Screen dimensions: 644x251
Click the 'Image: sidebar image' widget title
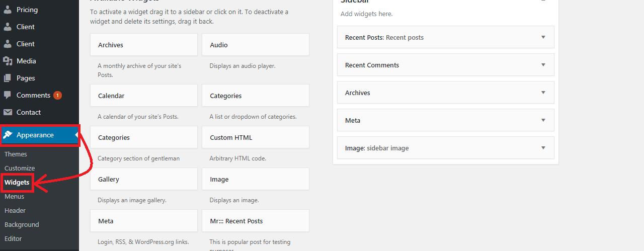click(x=377, y=148)
